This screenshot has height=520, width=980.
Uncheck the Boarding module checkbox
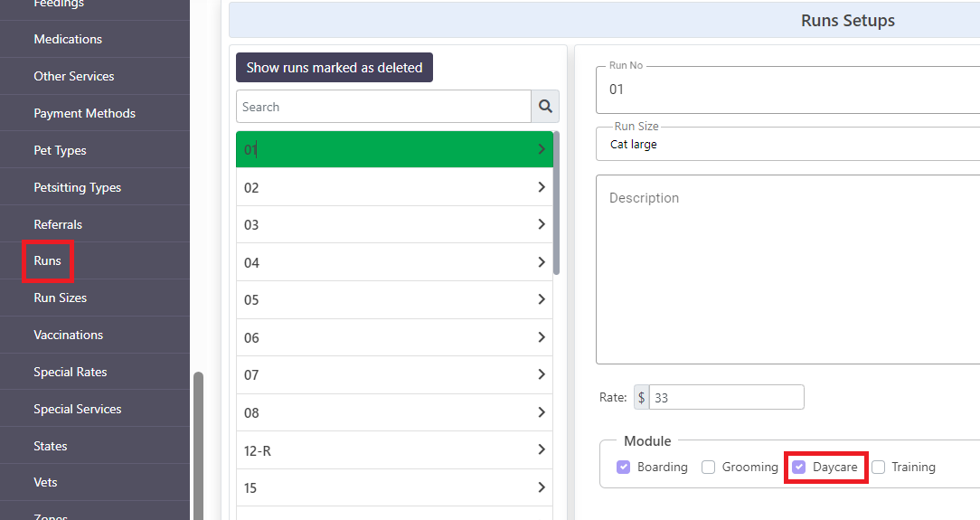[x=623, y=467]
